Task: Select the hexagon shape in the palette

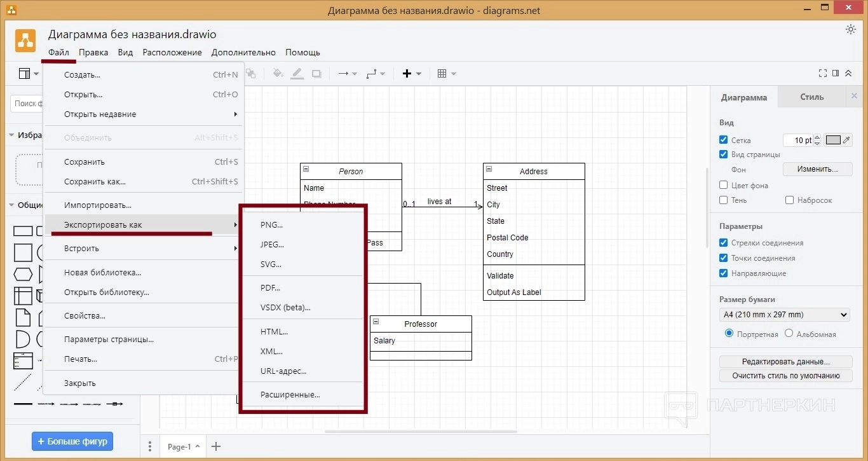Action: coord(23,275)
